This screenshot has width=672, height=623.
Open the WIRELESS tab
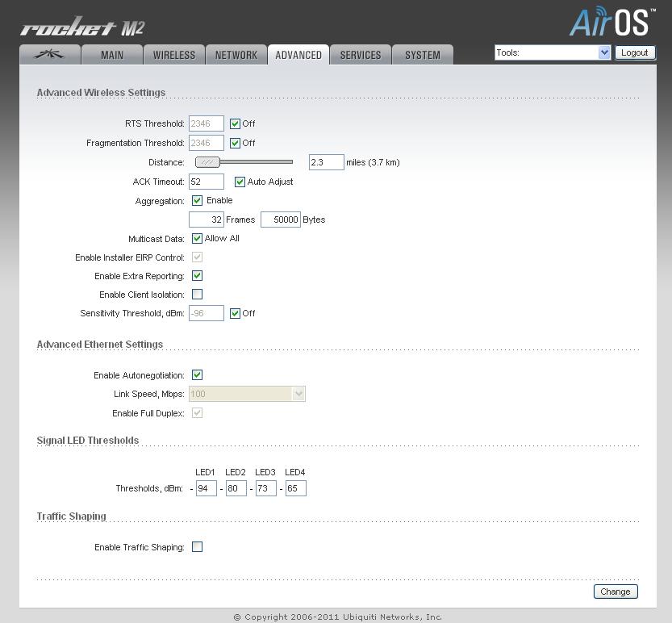[174, 55]
